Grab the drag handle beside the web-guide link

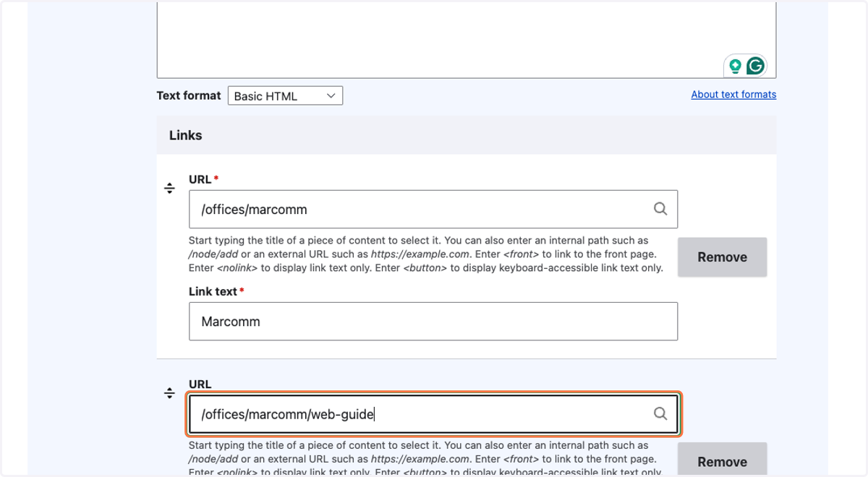click(x=169, y=393)
